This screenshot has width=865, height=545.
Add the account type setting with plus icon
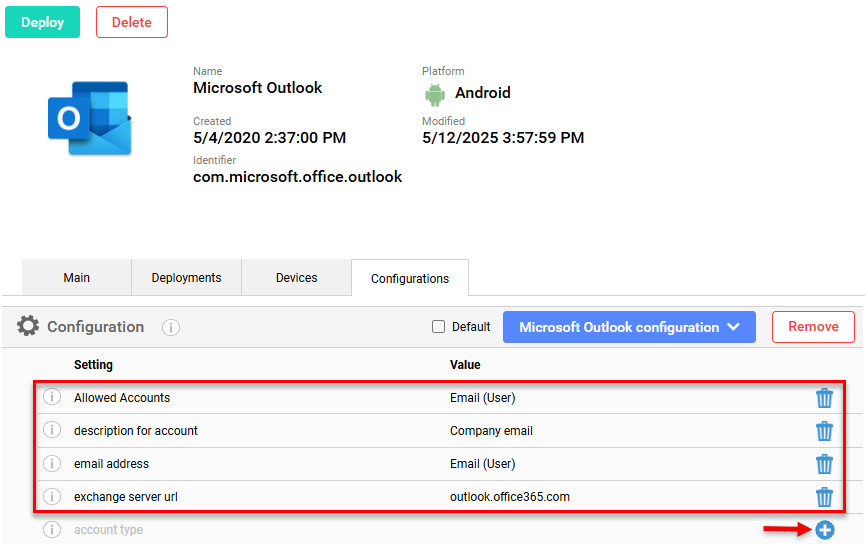[x=825, y=530]
